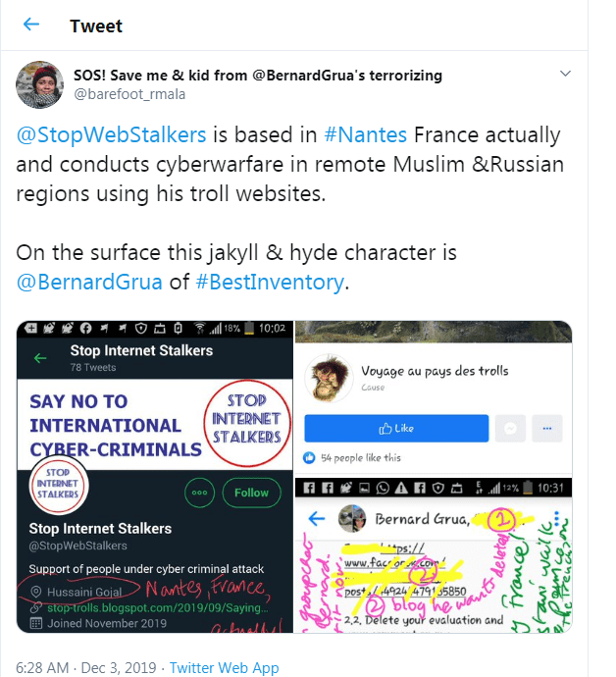Click the #BestInventory hashtag

(x=270, y=283)
